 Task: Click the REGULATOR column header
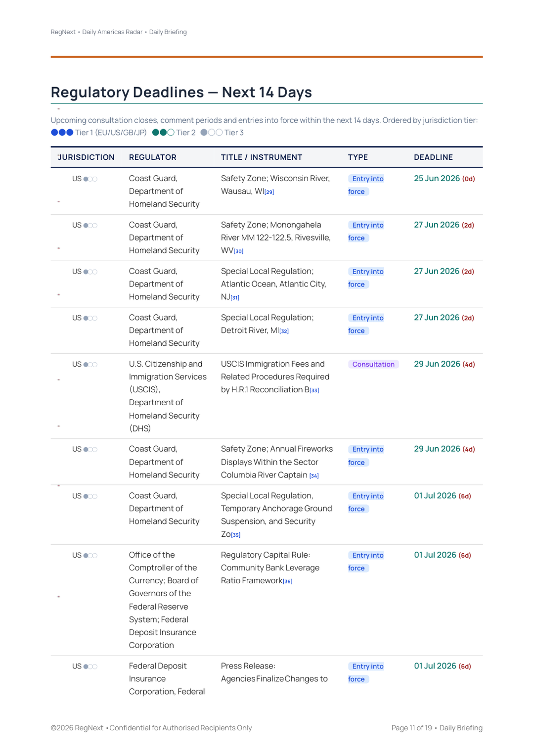(x=153, y=157)
